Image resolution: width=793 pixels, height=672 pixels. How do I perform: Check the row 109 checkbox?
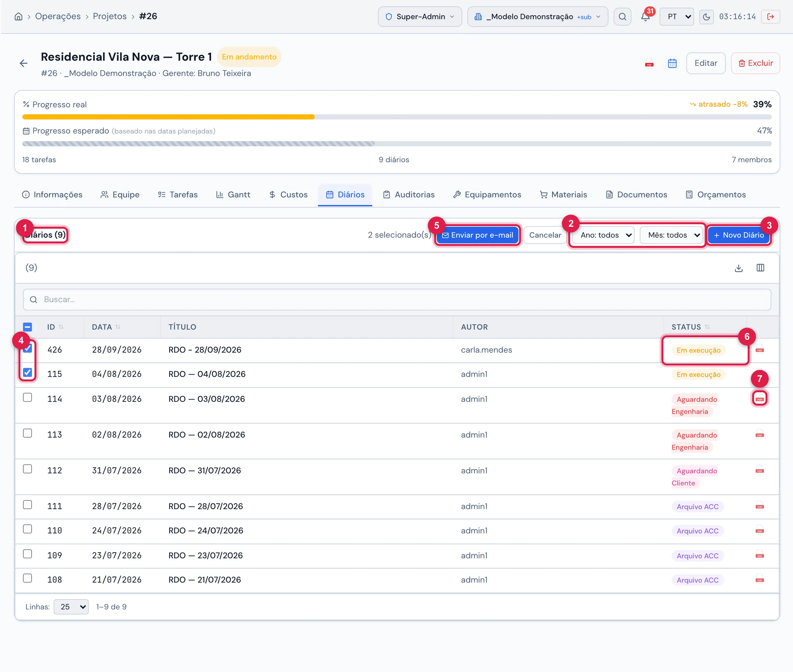point(27,554)
